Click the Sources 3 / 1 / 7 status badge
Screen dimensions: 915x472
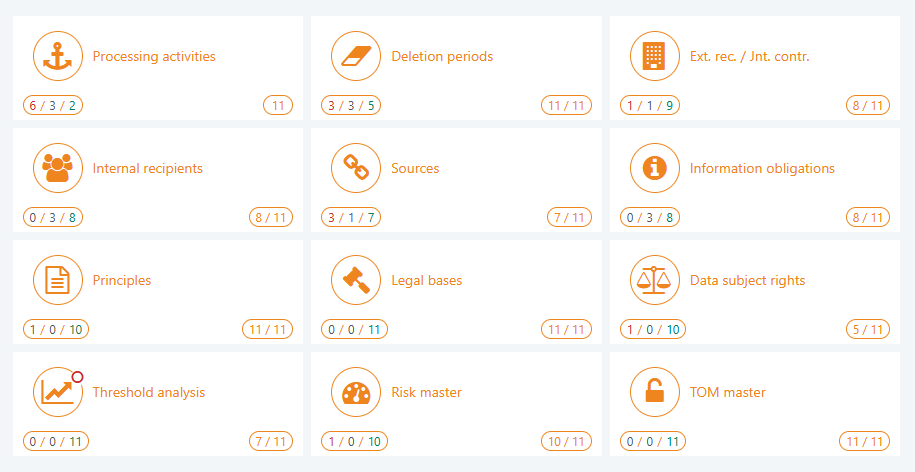point(351,217)
